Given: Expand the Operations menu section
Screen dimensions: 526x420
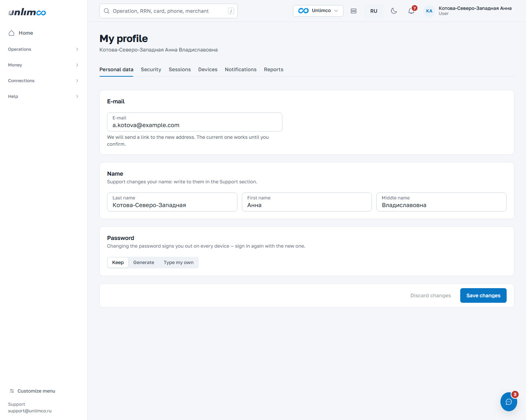Looking at the screenshot, I should coord(43,49).
